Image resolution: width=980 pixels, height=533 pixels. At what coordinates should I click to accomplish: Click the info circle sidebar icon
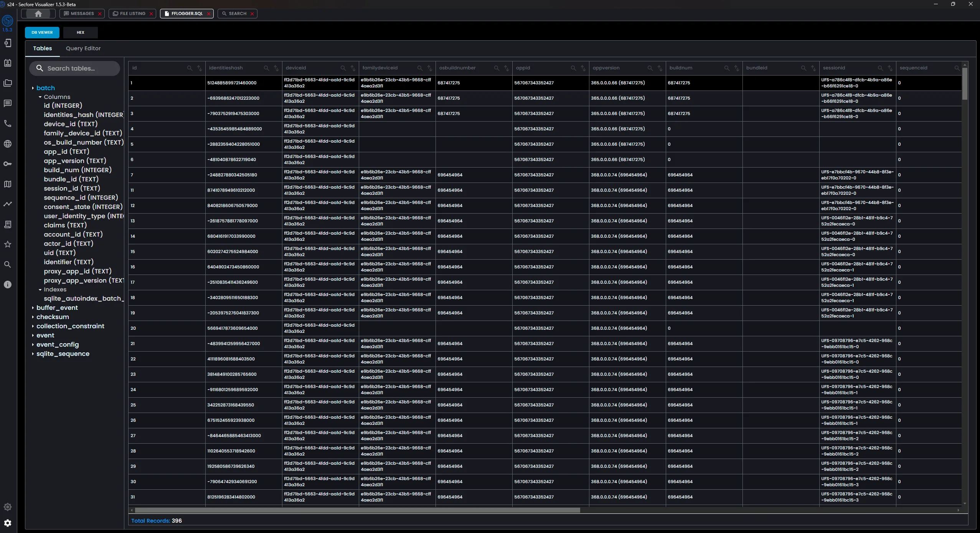8,285
